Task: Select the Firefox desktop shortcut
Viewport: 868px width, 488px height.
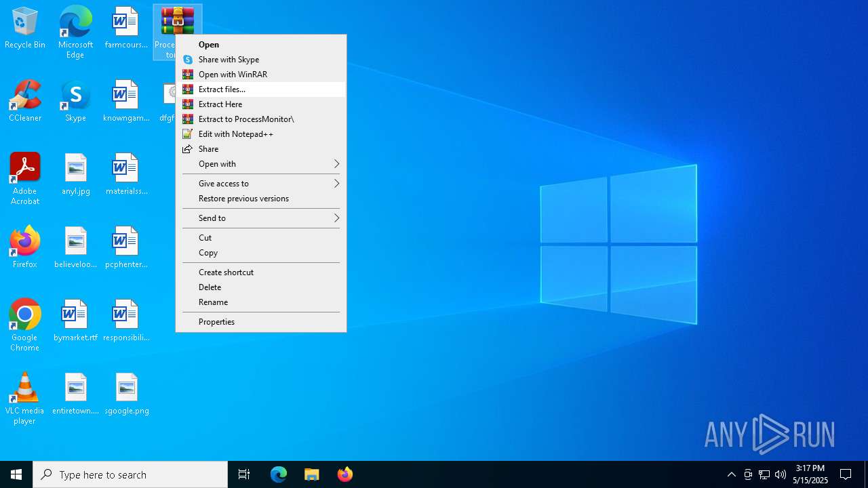Action: tap(25, 248)
